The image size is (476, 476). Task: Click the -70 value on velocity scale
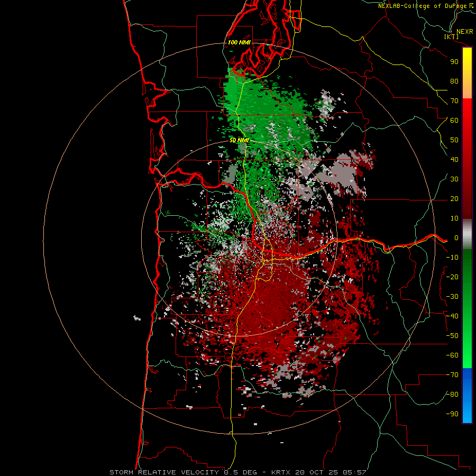(452, 375)
